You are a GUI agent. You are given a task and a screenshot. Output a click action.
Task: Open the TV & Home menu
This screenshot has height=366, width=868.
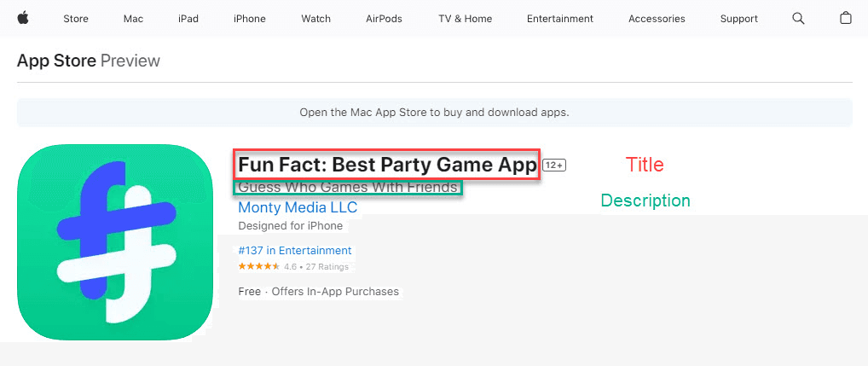(x=465, y=19)
